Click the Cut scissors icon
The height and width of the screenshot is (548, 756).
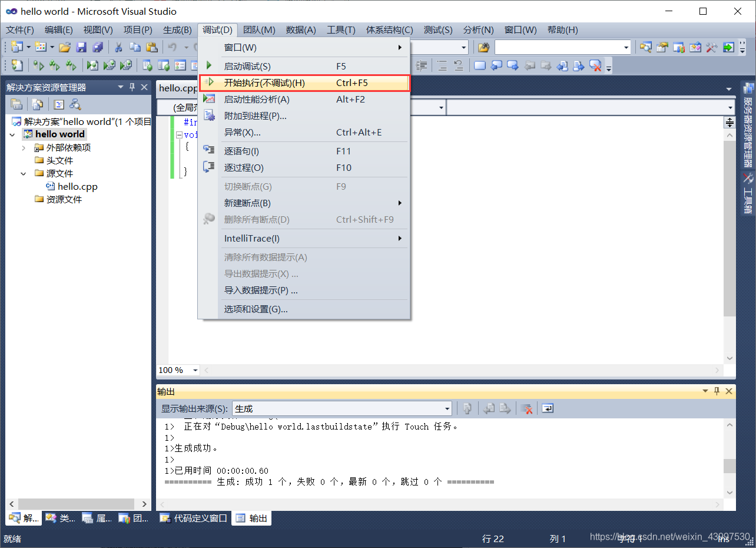tap(118, 47)
